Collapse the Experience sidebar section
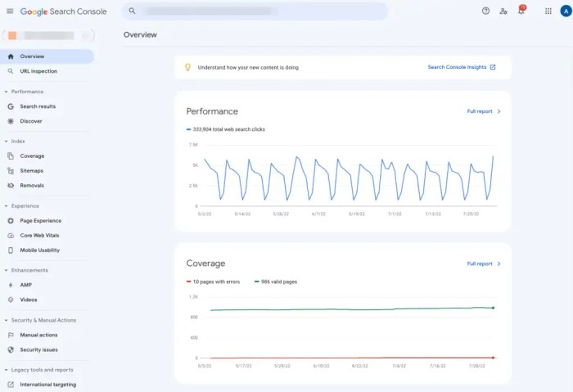The height and width of the screenshot is (392, 573). pos(6,206)
